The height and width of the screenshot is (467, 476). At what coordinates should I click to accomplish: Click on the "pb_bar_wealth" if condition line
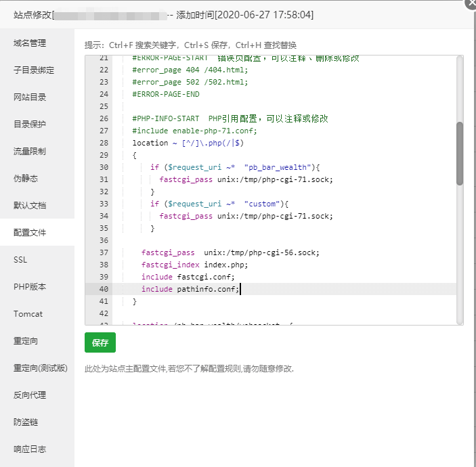click(x=235, y=167)
